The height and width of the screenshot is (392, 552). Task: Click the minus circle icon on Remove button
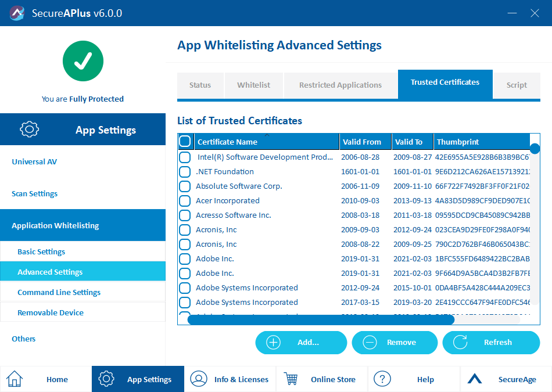370,343
